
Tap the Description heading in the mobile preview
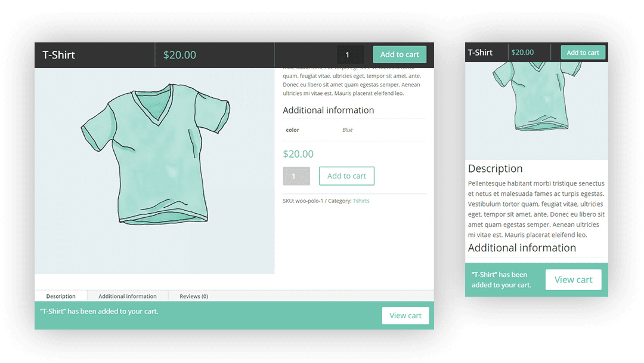tap(495, 169)
